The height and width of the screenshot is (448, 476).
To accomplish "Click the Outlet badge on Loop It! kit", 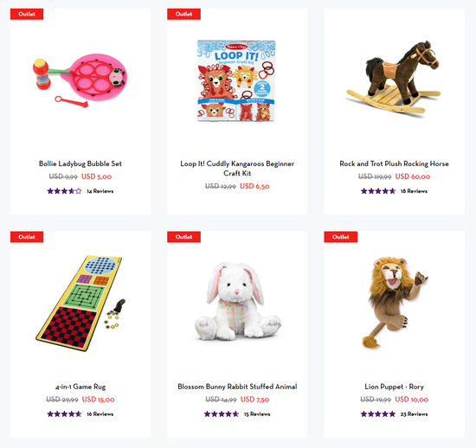I will click(183, 14).
